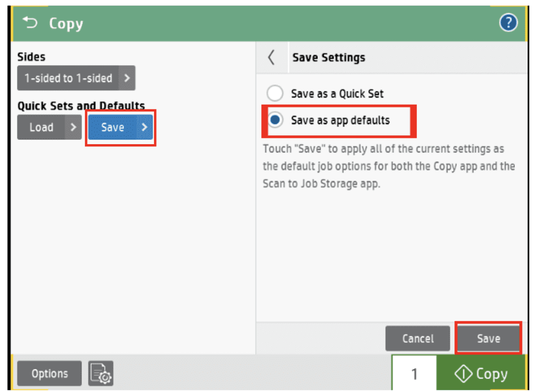The image size is (533, 392).
Task: Tap the chevron on the Load button
Action: [73, 127]
